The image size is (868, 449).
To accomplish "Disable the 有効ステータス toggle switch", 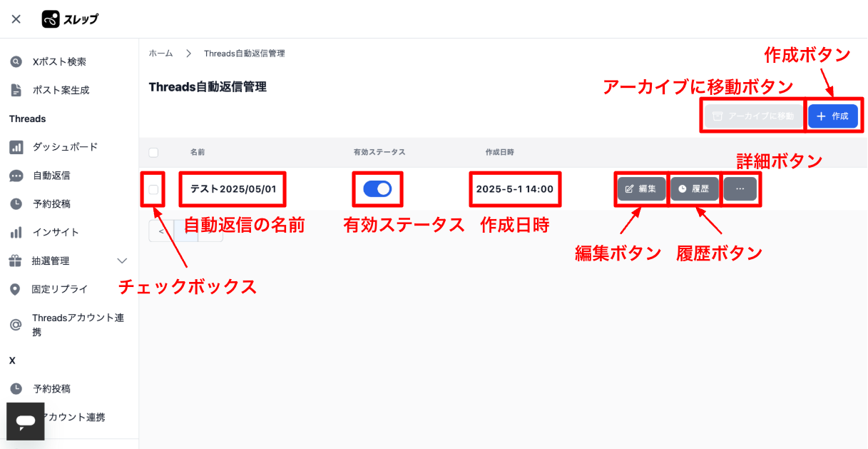I will [x=377, y=188].
